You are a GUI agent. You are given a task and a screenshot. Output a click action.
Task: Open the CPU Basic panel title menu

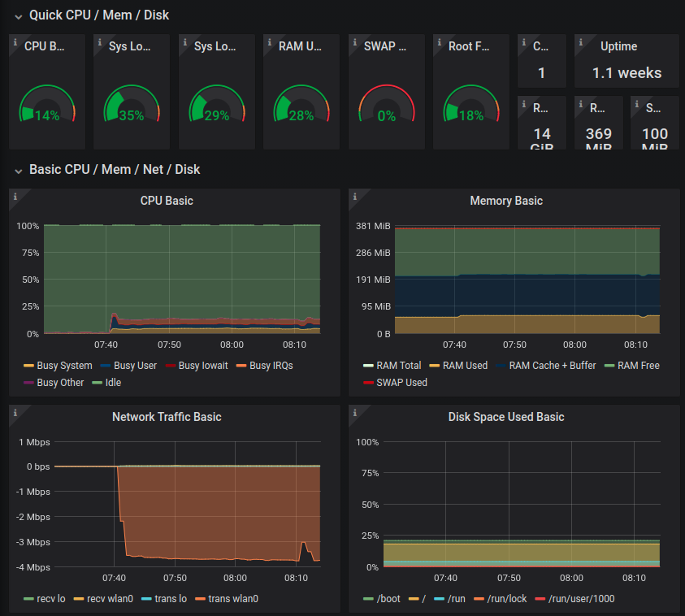(167, 201)
